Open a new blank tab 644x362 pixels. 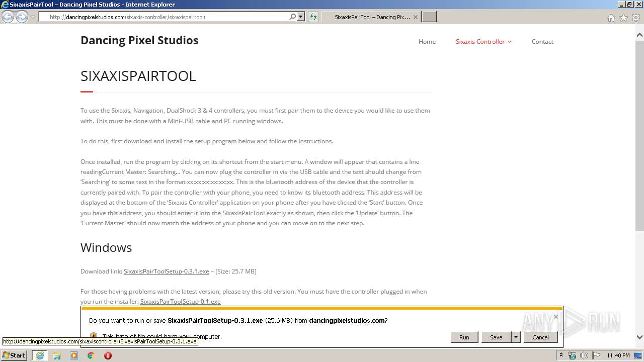click(x=429, y=17)
